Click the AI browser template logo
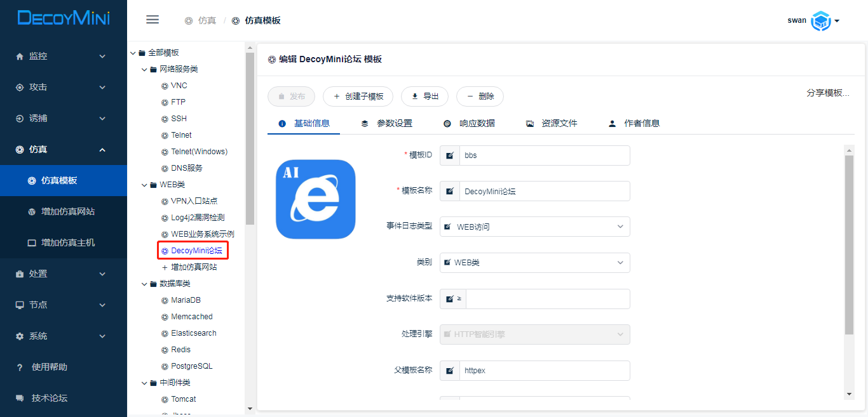 pos(315,199)
